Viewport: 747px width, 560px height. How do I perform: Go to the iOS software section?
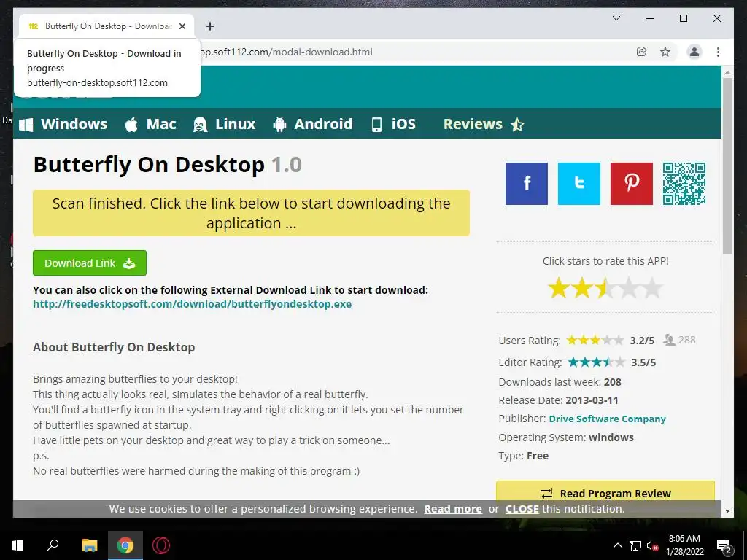tap(403, 124)
